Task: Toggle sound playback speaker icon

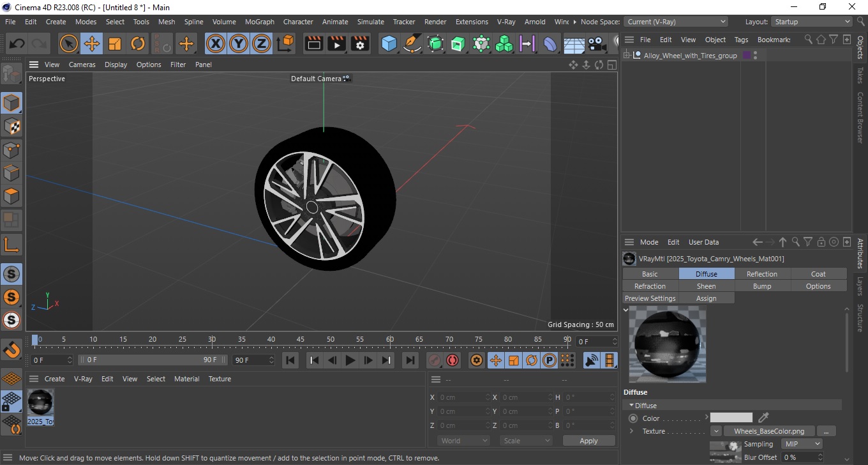Action: pos(592,360)
